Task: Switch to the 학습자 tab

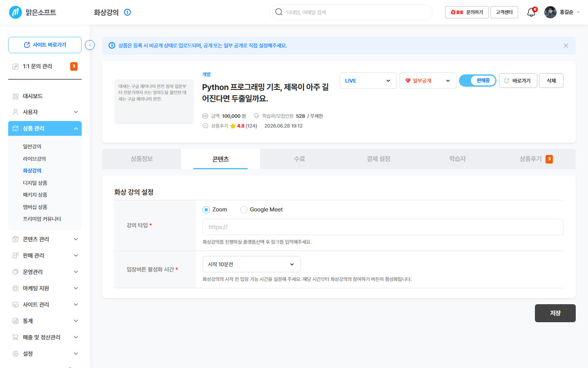Action: [x=457, y=159]
